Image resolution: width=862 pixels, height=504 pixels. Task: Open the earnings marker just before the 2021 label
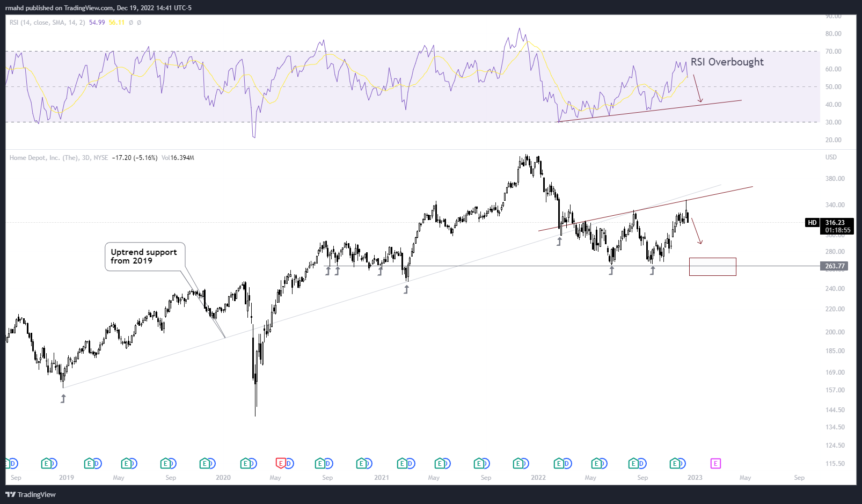(x=361, y=463)
